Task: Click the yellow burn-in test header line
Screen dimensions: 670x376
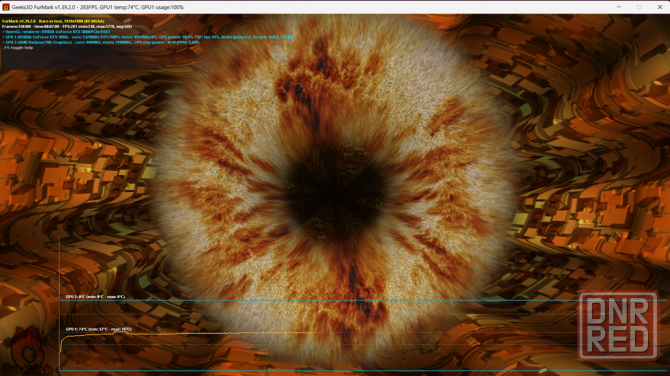Action: [x=53, y=21]
